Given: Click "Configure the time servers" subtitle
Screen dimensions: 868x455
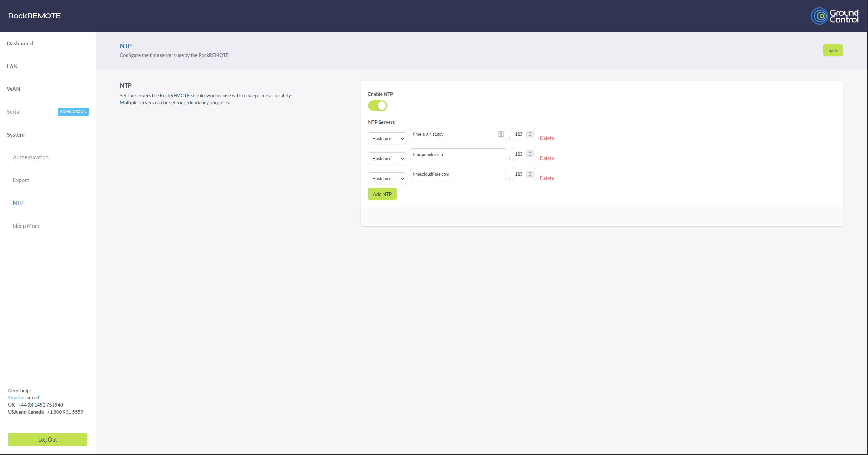Looking at the screenshot, I should tap(174, 55).
